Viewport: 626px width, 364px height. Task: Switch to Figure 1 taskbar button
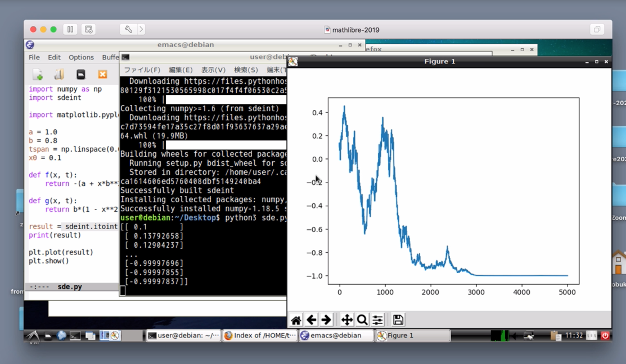coord(413,336)
